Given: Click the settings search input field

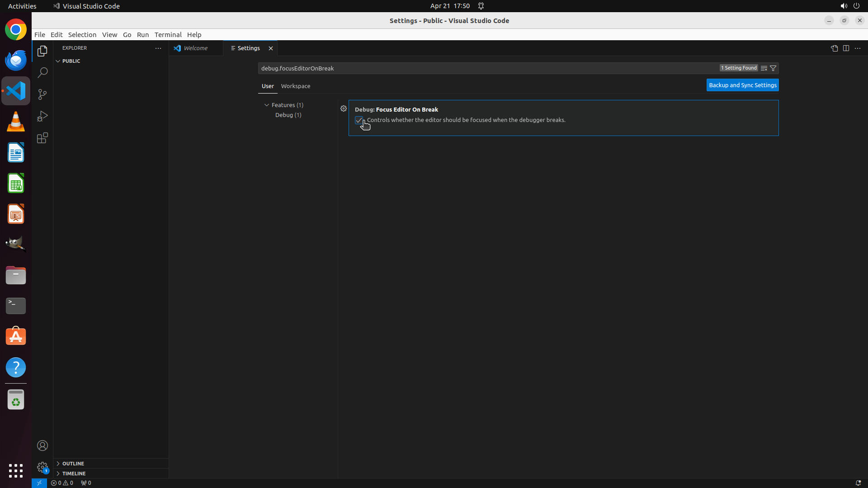Looking at the screenshot, I should click(x=488, y=68).
